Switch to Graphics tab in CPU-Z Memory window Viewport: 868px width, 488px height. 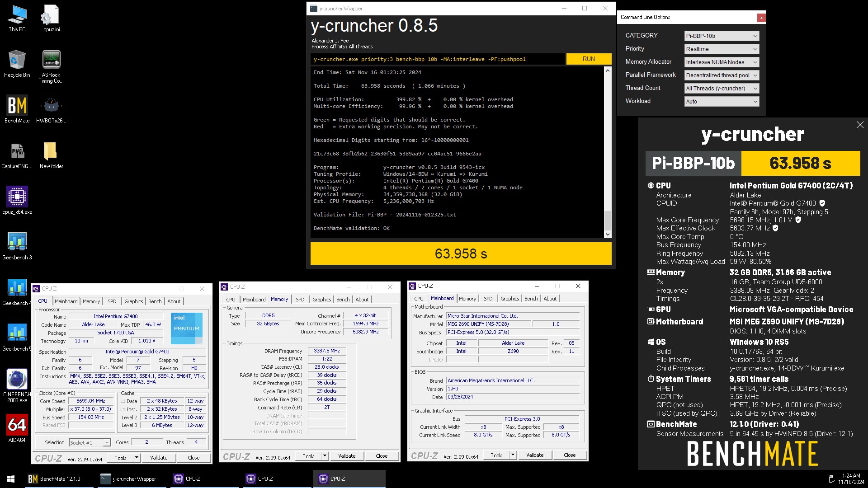coord(321,300)
